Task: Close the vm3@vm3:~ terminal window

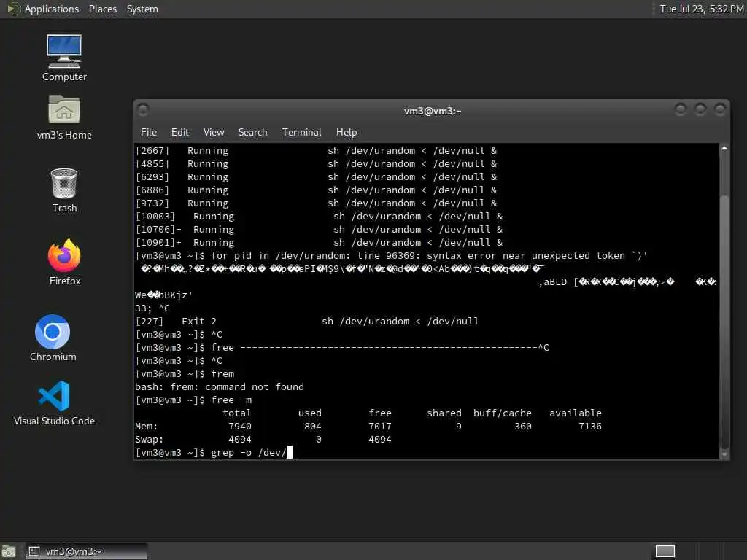Action: 720,109
